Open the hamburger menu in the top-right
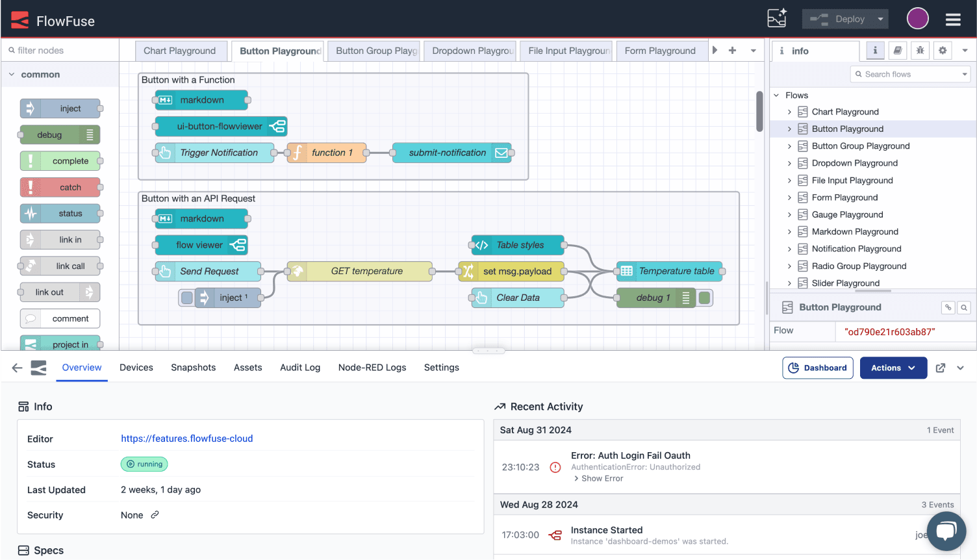 click(952, 19)
